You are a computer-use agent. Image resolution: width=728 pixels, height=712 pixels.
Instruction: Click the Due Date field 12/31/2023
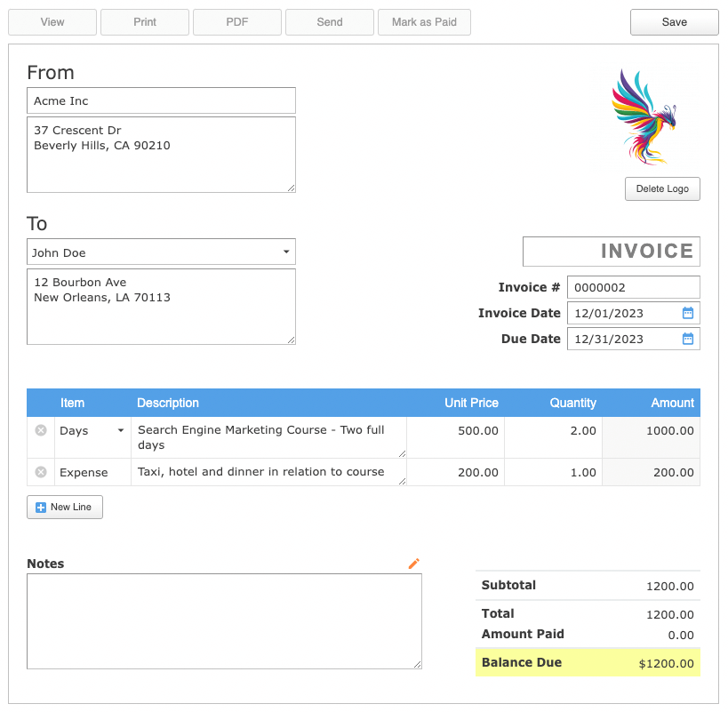[633, 339]
